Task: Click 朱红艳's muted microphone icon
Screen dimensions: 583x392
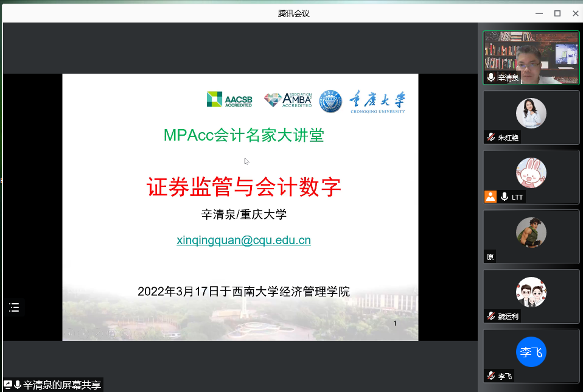Action: (x=491, y=138)
